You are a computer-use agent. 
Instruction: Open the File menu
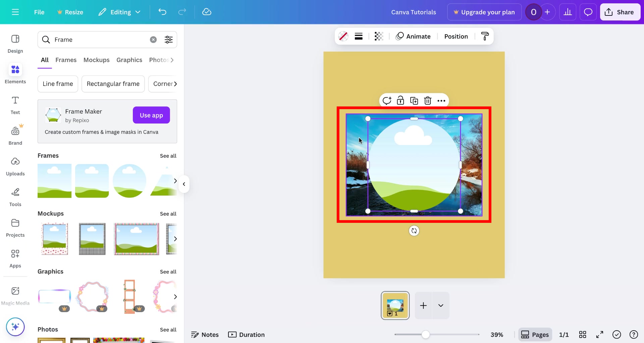tap(39, 12)
